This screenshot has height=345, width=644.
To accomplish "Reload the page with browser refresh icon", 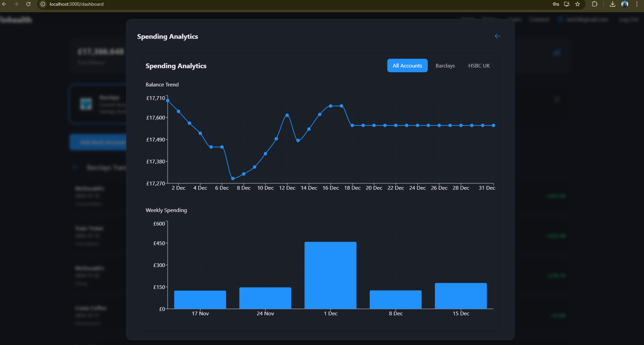I will (28, 4).
